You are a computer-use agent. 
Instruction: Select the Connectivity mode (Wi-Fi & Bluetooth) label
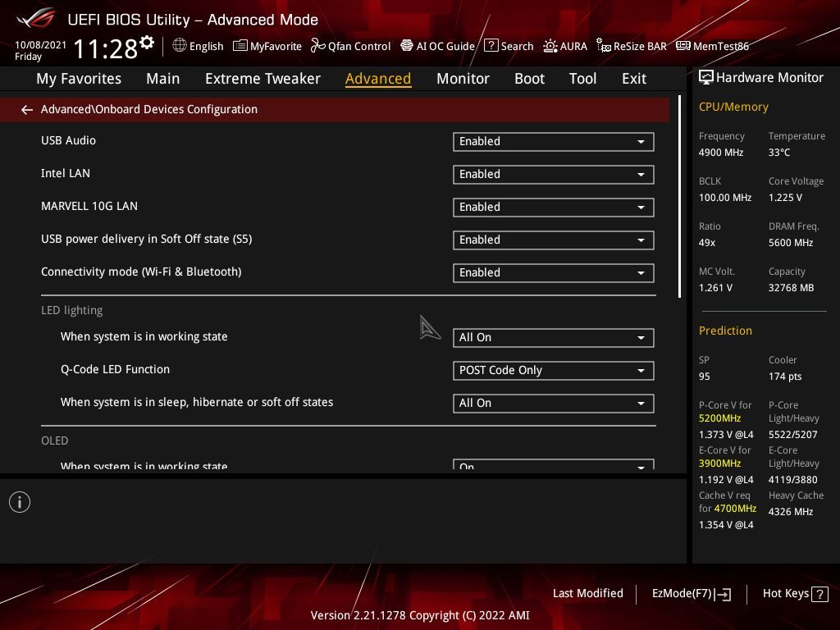(141, 272)
